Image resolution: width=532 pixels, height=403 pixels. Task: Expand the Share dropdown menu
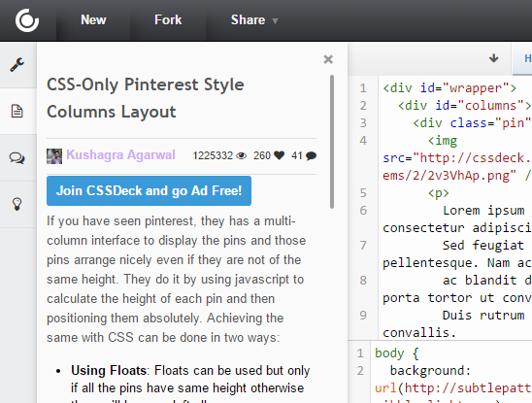coord(254,19)
